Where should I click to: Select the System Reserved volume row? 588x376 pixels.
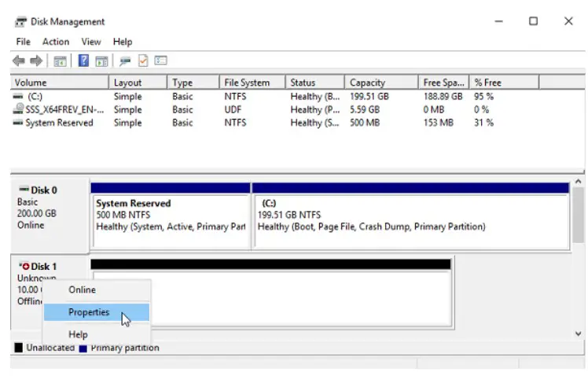click(x=59, y=123)
